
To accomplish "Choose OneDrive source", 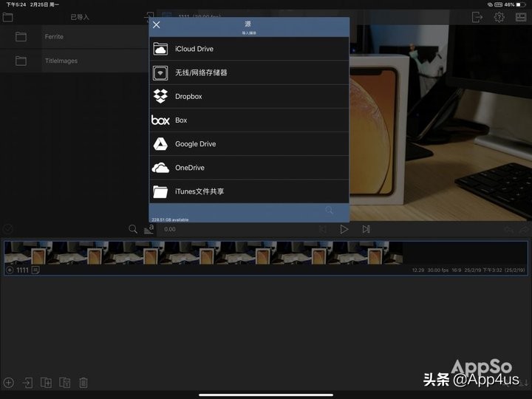I will pyautogui.click(x=249, y=168).
